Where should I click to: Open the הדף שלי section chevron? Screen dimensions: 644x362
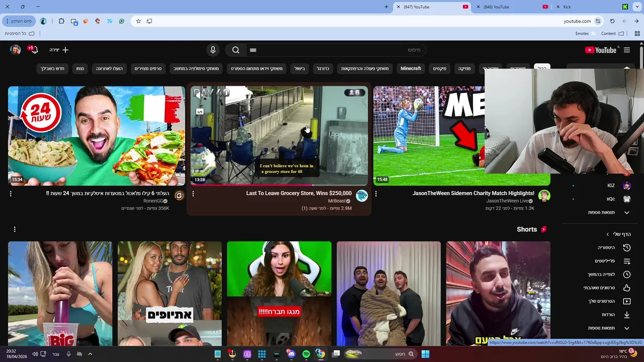(608, 234)
